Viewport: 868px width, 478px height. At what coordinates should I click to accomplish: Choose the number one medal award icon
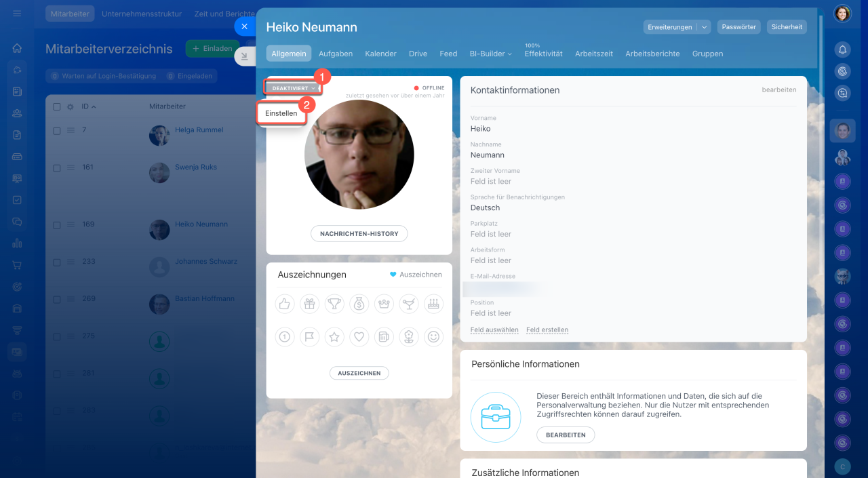[285, 336]
